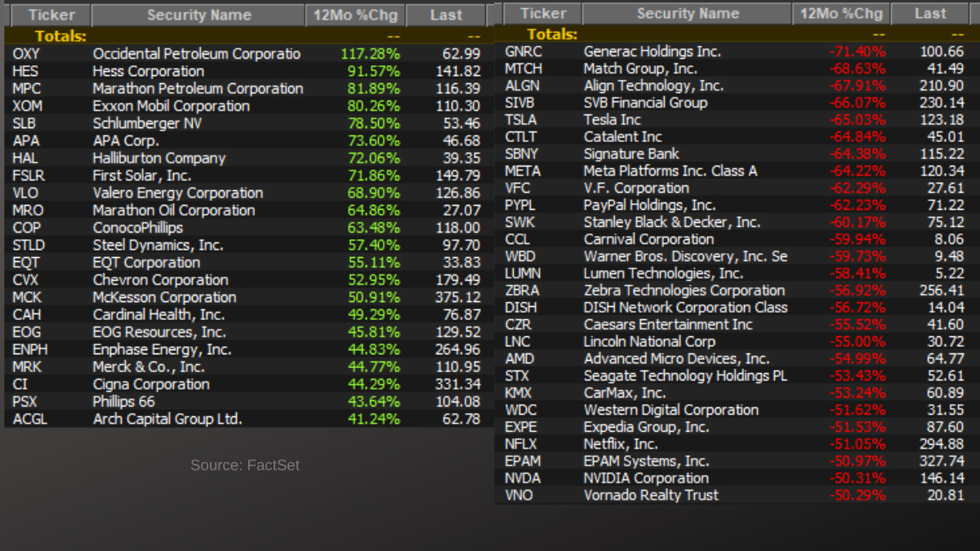Select the left table Totals row label
The image size is (980, 551).
(x=60, y=37)
